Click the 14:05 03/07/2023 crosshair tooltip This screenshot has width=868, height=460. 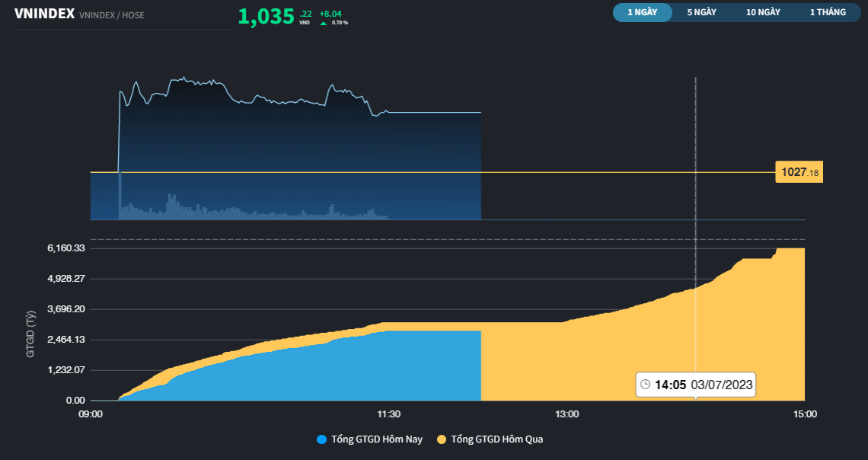coord(696,385)
